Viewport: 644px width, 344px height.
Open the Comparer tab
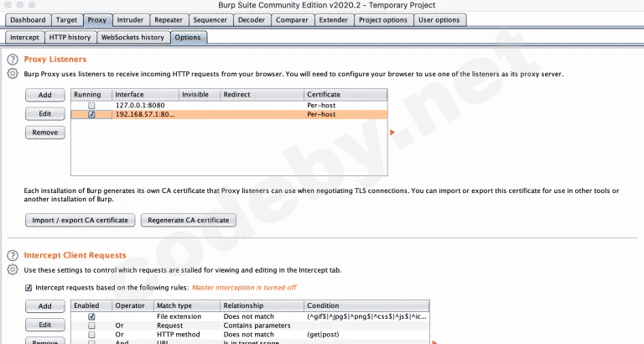coord(292,20)
